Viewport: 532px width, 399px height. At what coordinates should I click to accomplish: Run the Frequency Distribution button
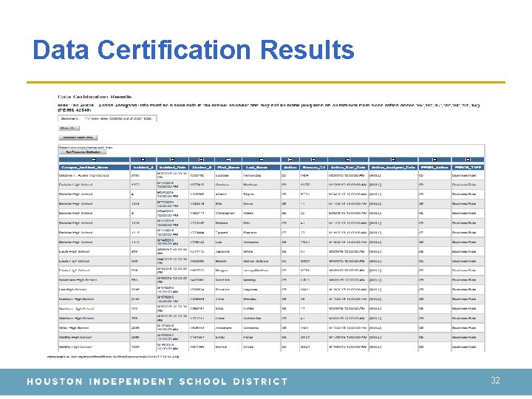[83, 152]
